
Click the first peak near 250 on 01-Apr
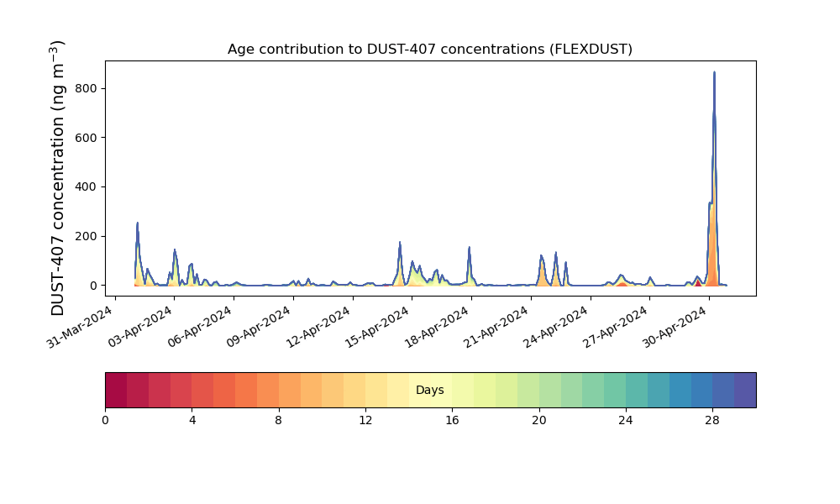coord(138,223)
